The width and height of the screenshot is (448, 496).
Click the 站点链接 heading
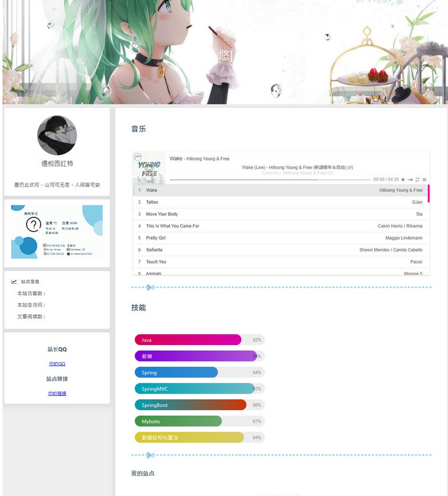click(x=57, y=379)
